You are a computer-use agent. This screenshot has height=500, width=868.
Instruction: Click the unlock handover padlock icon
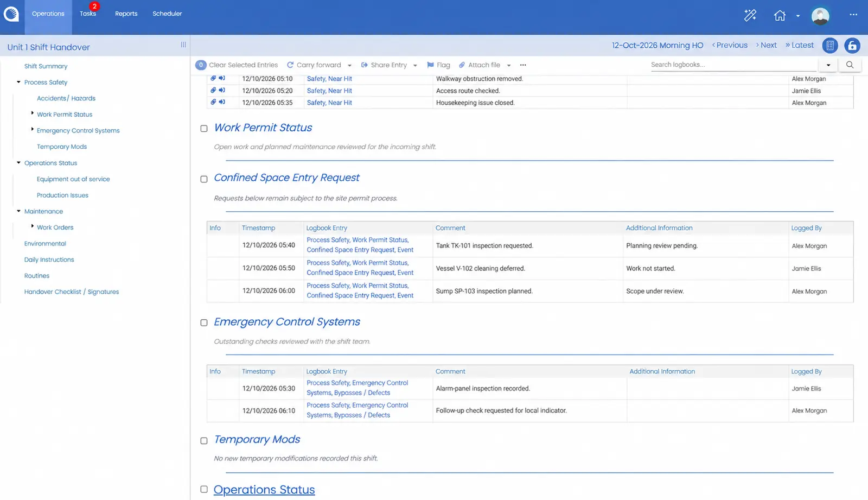tap(852, 46)
